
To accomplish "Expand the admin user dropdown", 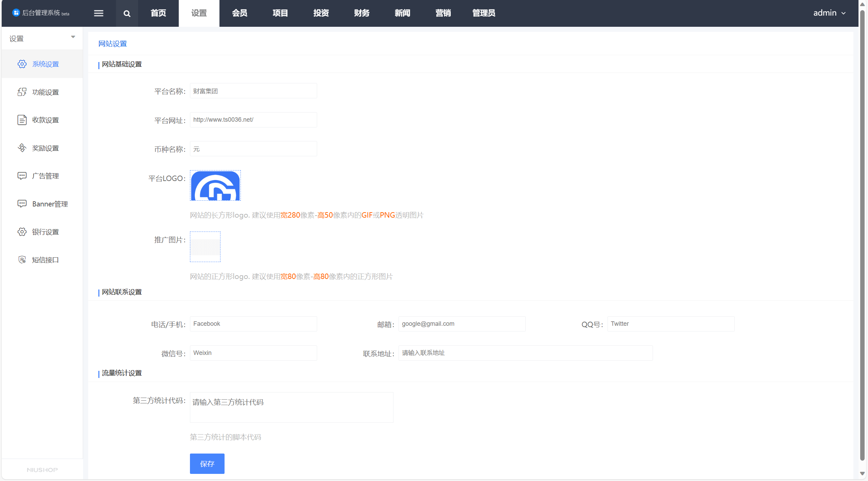I will pos(829,13).
